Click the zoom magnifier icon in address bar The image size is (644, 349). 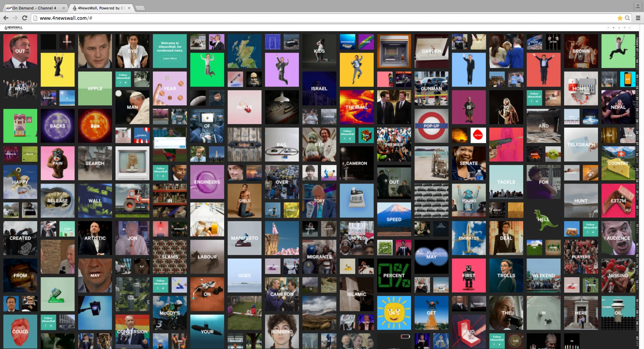627,18
